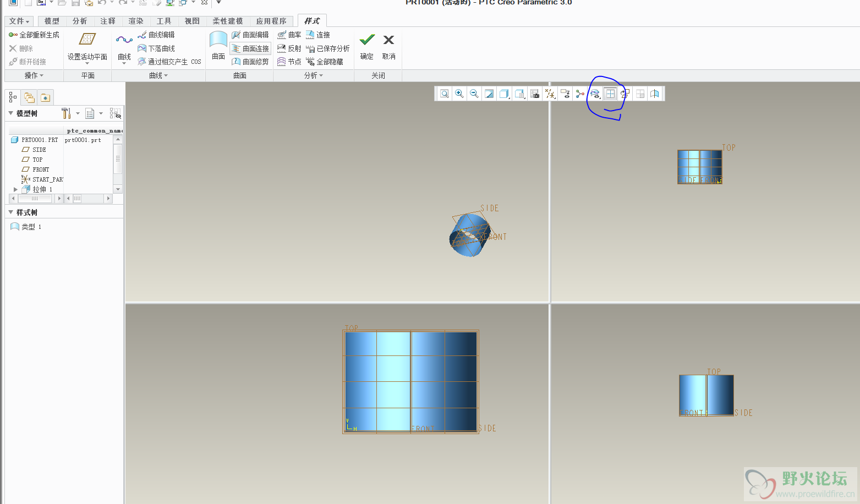Click Drop Curve (下落曲线)
Image resolution: width=860 pixels, height=504 pixels.
point(156,48)
